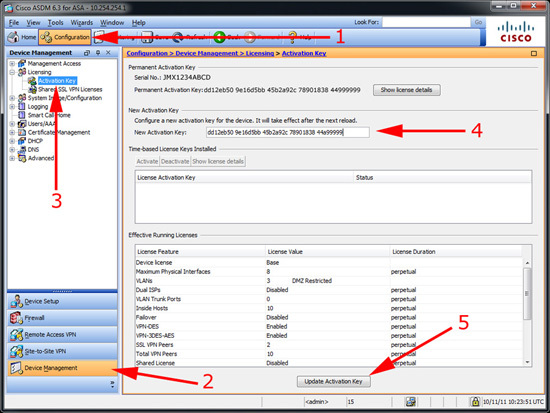
Task: Click the Effective Running Licenses scrollbar thumb
Action: (527, 294)
